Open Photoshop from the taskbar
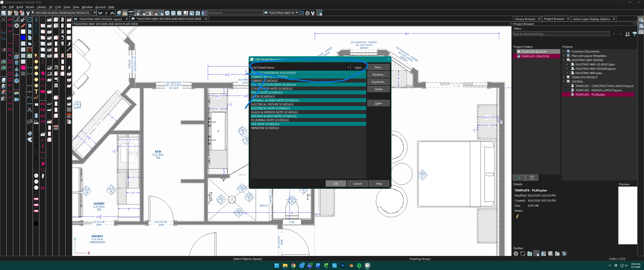The height and width of the screenshot is (270, 644). coord(343,266)
